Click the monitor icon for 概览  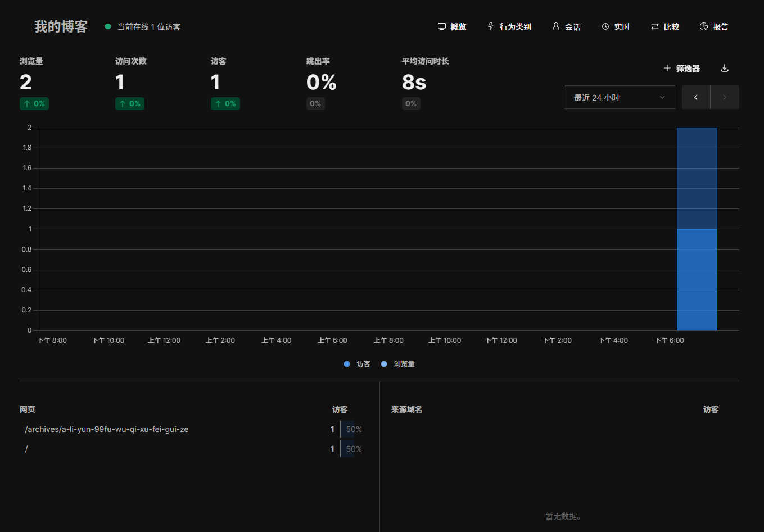[x=442, y=27]
